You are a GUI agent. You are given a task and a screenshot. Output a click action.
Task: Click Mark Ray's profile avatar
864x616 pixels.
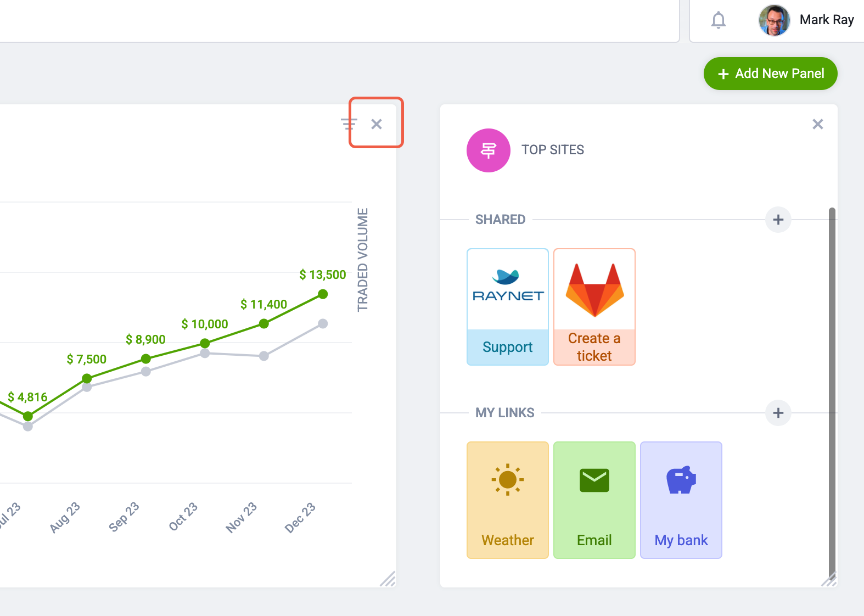coord(774,20)
